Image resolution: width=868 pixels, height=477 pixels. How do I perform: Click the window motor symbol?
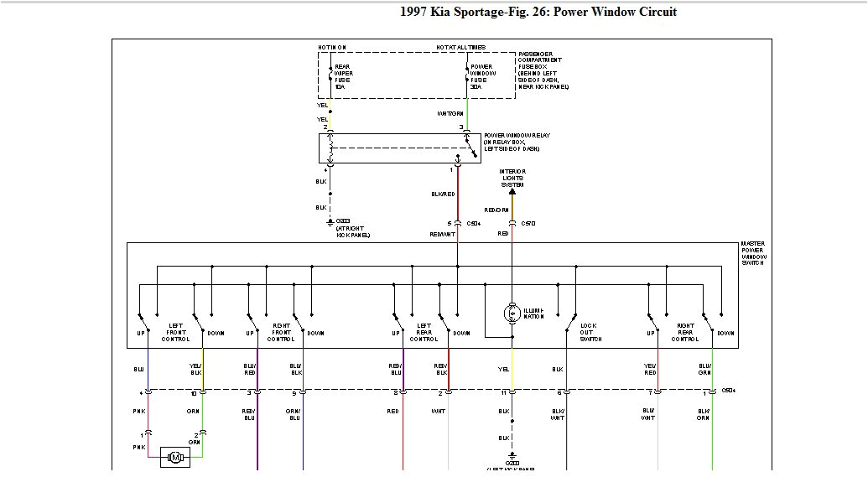click(x=176, y=457)
